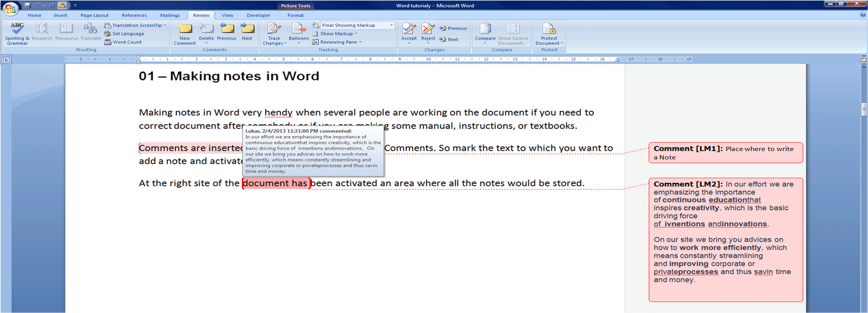The image size is (868, 313).
Task: Click Show Source Documents button
Action: pos(513,34)
